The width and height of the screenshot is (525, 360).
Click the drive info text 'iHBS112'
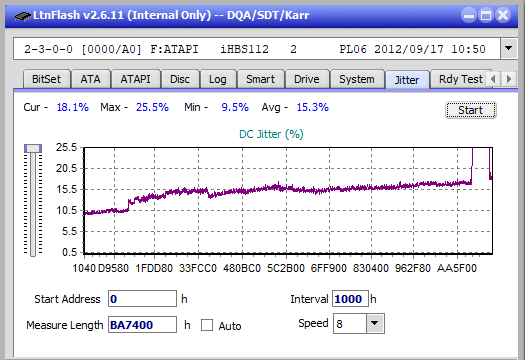(x=244, y=49)
